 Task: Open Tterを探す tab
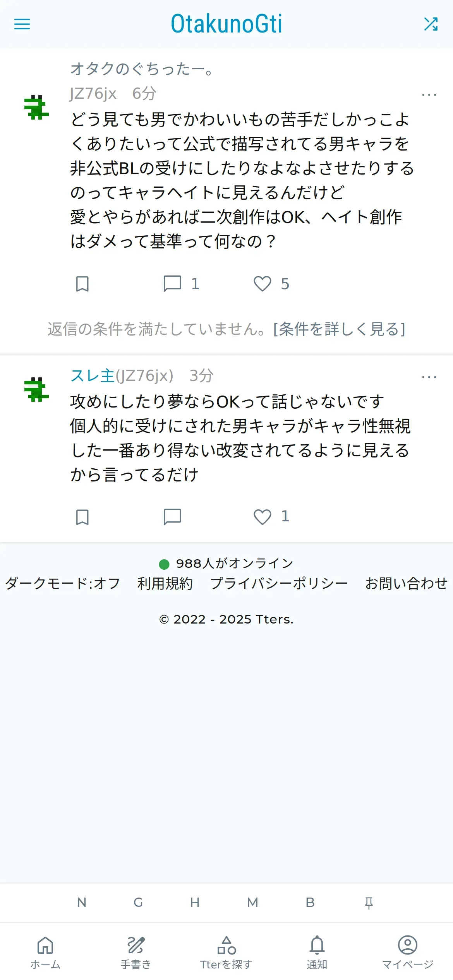tap(226, 953)
